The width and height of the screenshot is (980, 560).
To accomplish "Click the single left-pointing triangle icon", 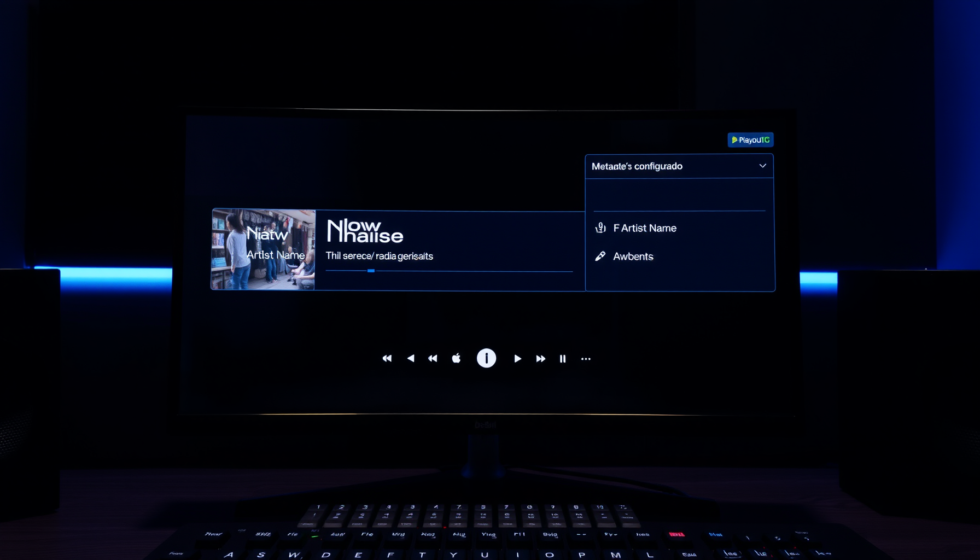I will tap(411, 359).
